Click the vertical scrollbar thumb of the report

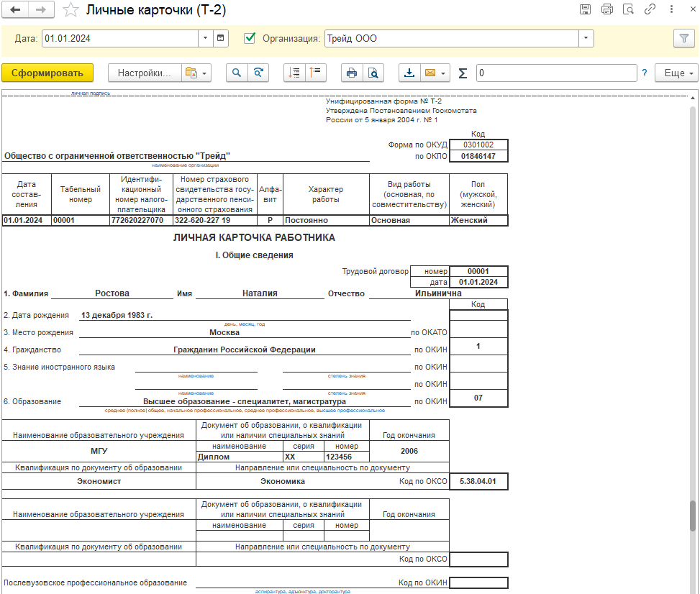693,516
